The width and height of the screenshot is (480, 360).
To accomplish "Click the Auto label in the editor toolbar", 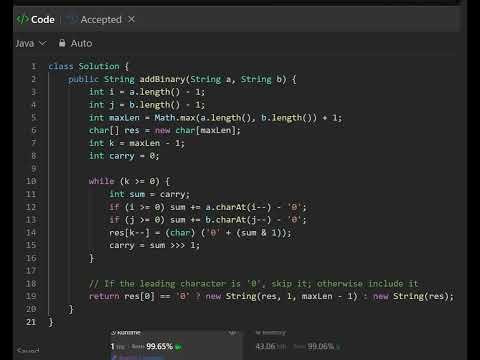I will (x=81, y=43).
